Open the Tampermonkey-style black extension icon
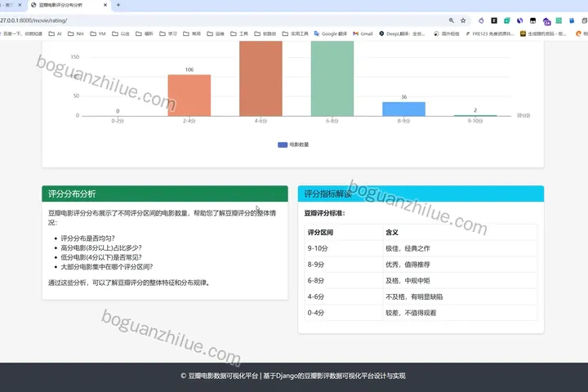 532,20
